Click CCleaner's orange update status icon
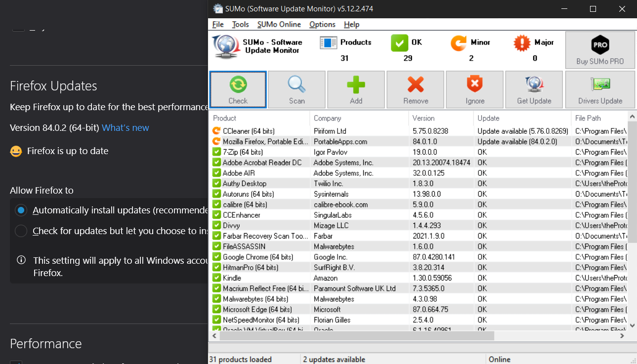The width and height of the screenshot is (637, 364). 216,131
